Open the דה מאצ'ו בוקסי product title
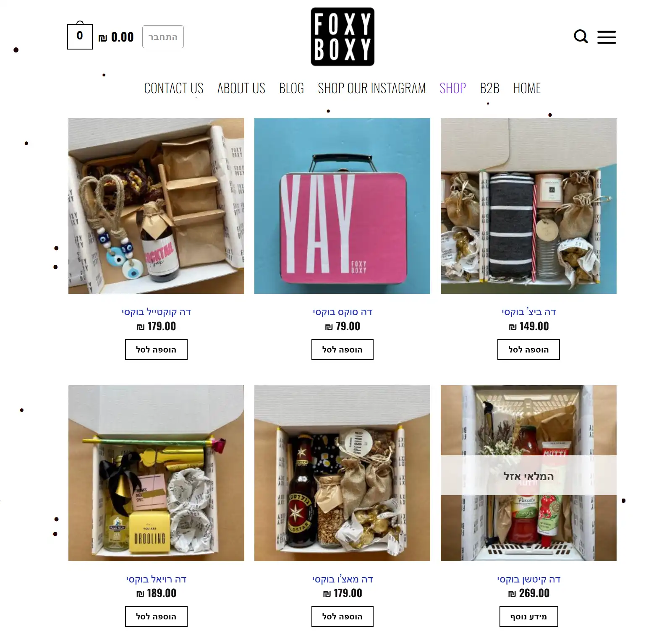The height and width of the screenshot is (632, 672). 342,579
